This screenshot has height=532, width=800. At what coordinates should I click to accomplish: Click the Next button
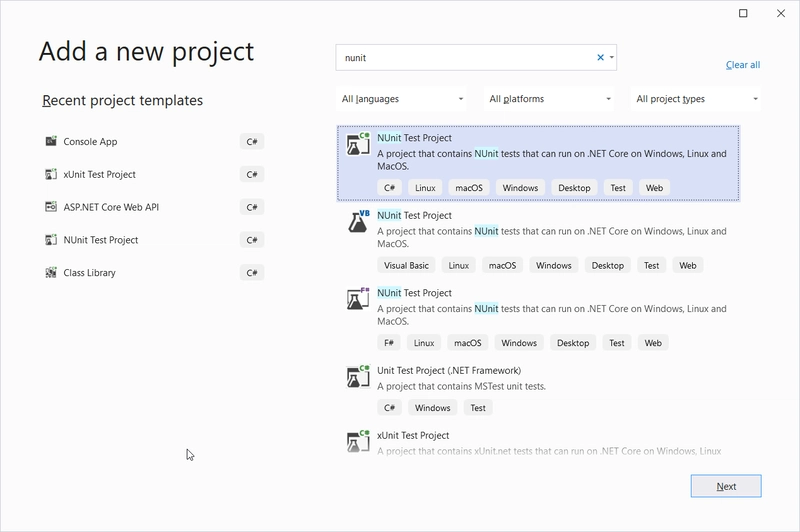[726, 486]
